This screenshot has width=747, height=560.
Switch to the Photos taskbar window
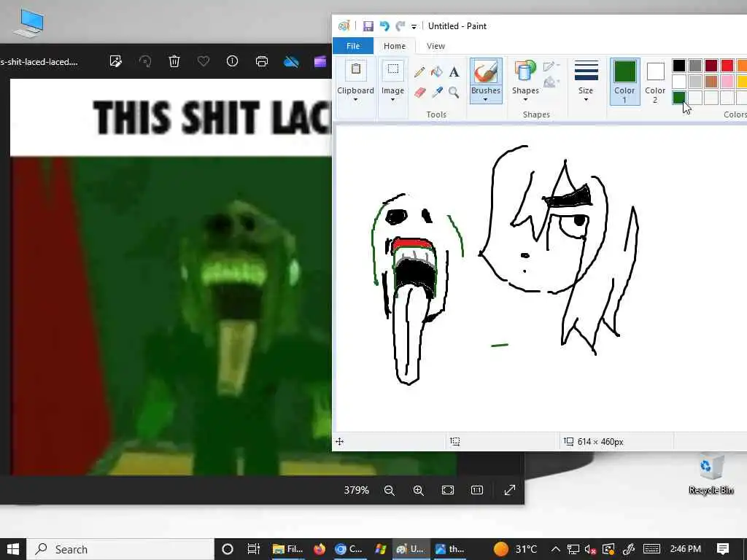tap(450, 549)
